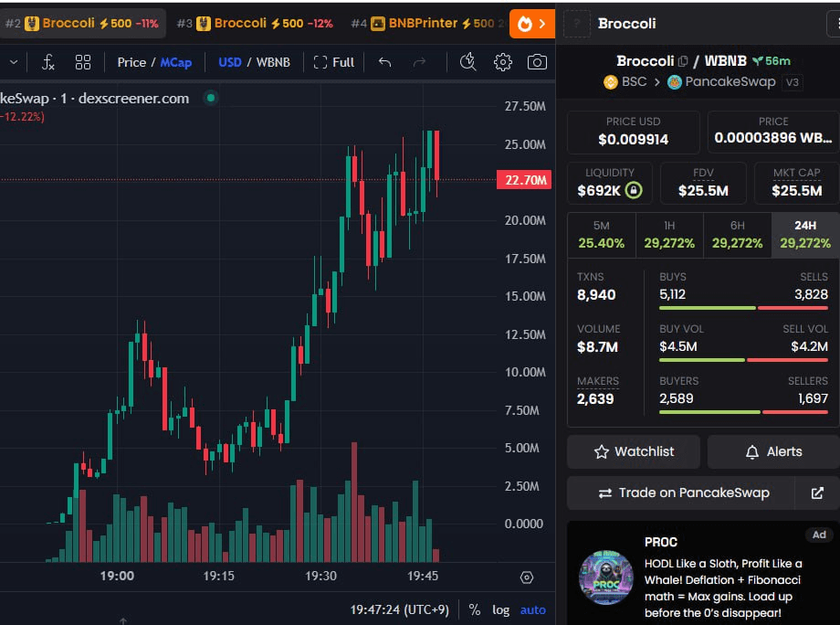The height and width of the screenshot is (625, 840).
Task: Click the fullscreen brackets icon
Action: (x=320, y=62)
